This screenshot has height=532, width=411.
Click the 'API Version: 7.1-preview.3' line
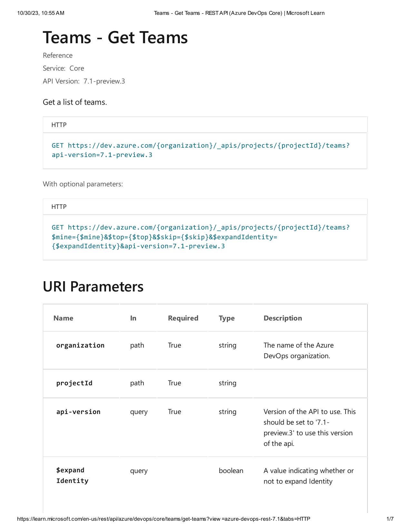[84, 81]
